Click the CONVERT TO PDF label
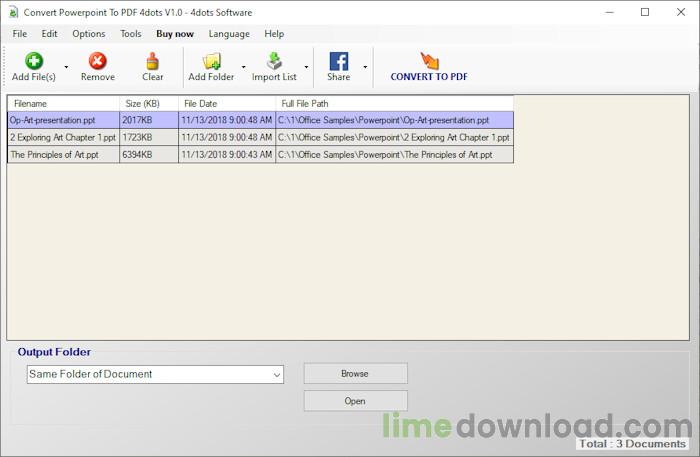This screenshot has height=457, width=700. 429,77
